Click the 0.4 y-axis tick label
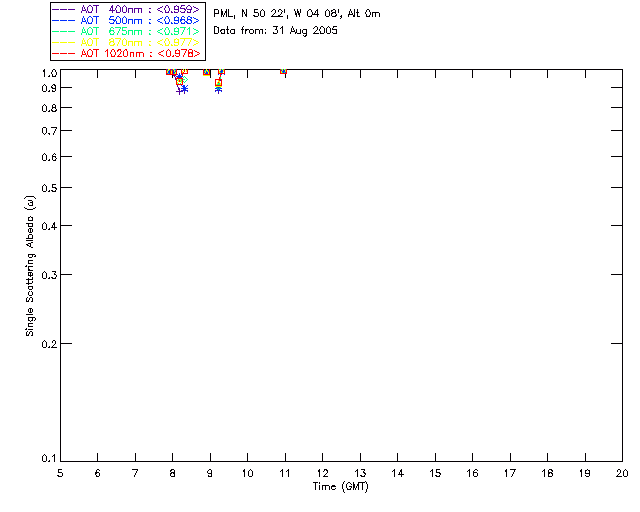This screenshot has width=640, height=512. pos(49,226)
